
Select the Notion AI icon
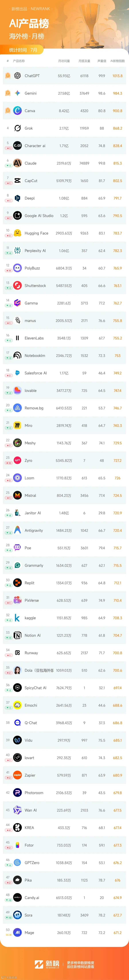click(x=17, y=635)
